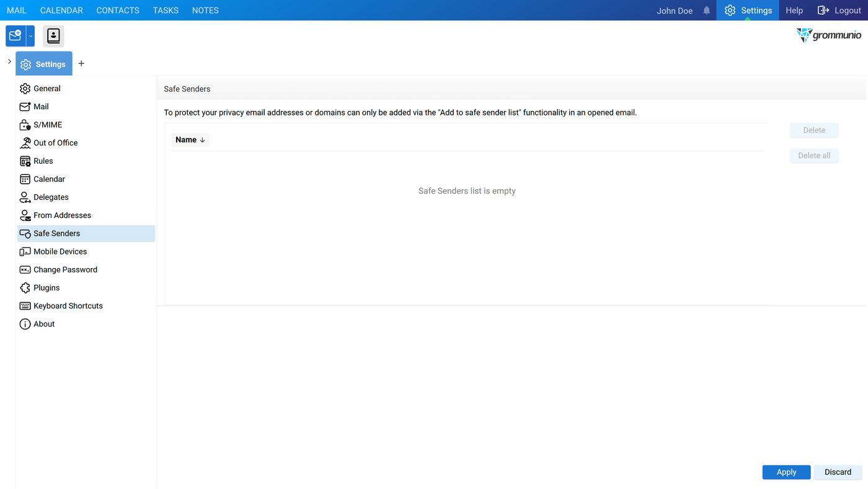Click Logout in the top bar

coord(839,11)
